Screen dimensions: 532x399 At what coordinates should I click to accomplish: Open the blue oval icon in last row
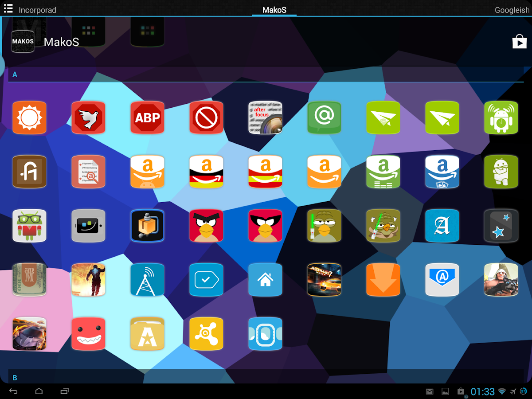(265, 334)
